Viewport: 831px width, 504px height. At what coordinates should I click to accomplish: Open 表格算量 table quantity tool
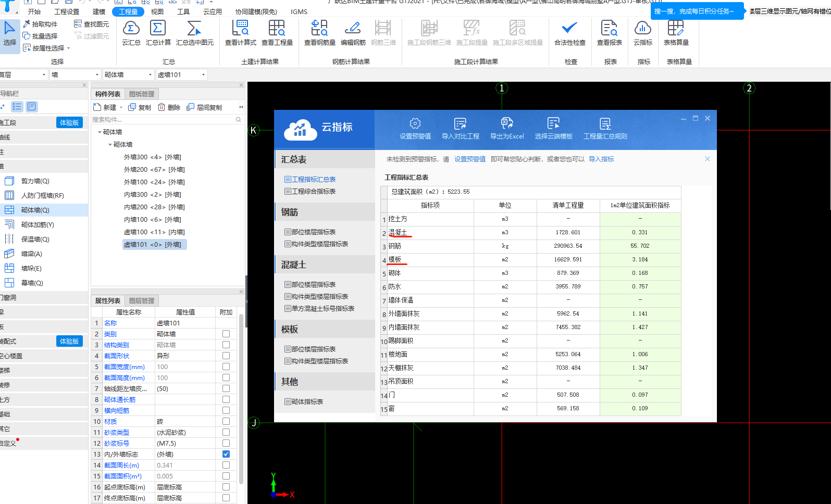click(x=676, y=33)
